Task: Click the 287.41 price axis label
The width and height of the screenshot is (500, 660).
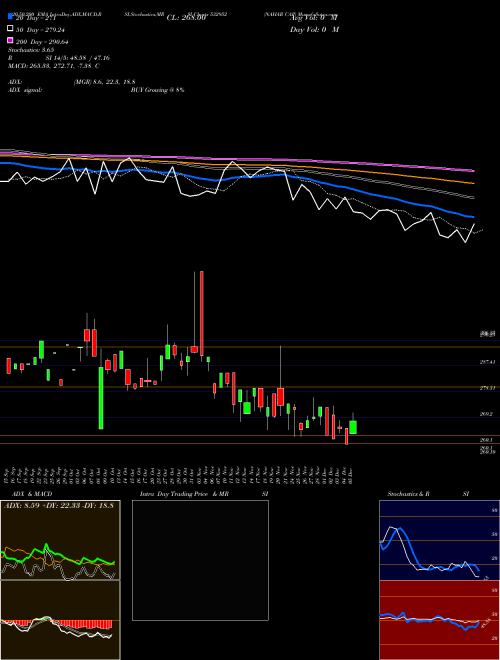Action: 487,362
